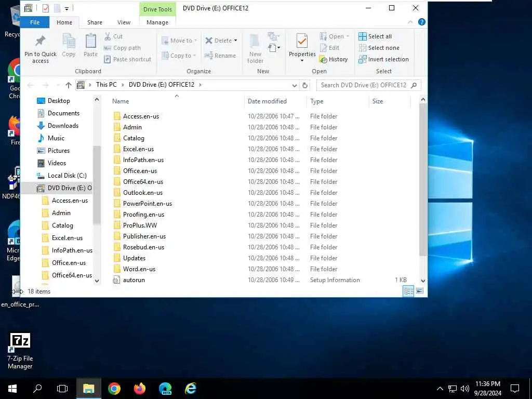Open Task View on taskbar
The width and height of the screenshot is (532, 399).
(x=62, y=389)
